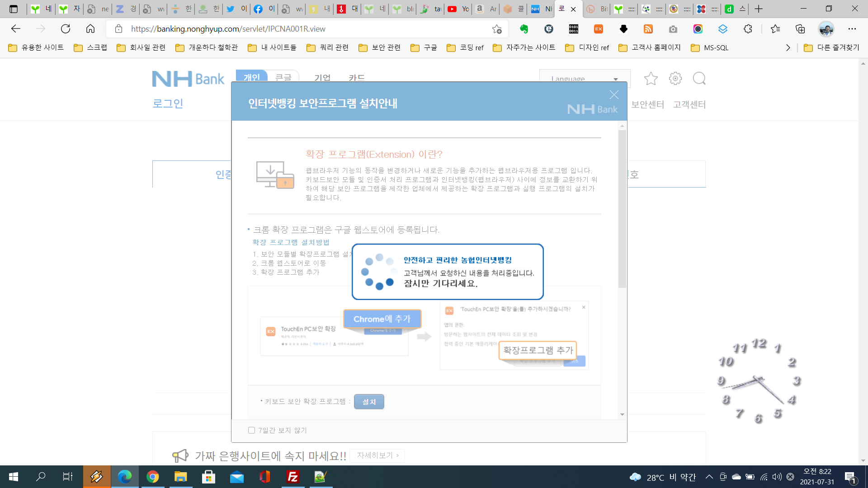The width and height of the screenshot is (868, 488).
Task: Click the 설치 button for keyboard security
Action: [369, 402]
